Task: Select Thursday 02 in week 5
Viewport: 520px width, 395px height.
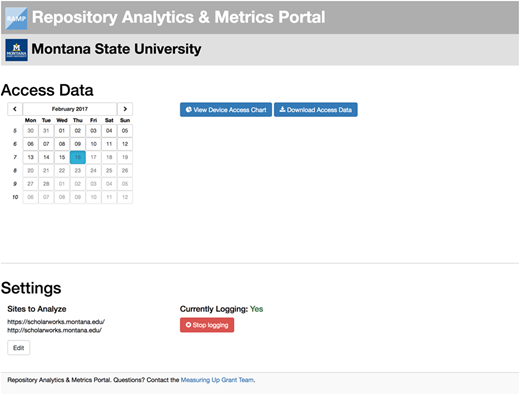Action: 78,131
